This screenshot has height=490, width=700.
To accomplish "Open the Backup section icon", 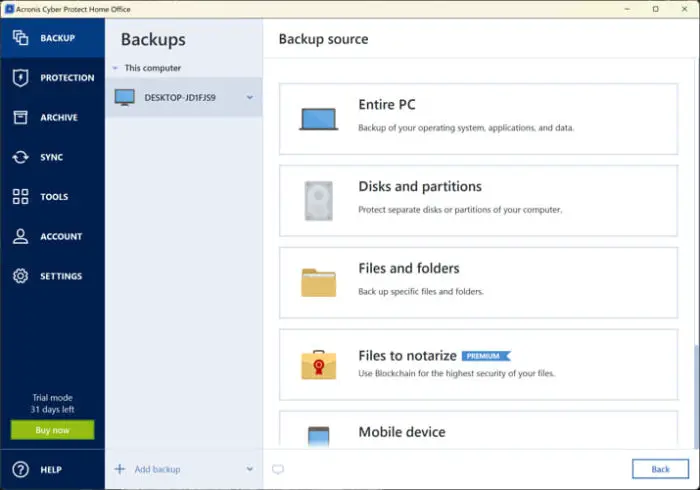I will 20,38.
